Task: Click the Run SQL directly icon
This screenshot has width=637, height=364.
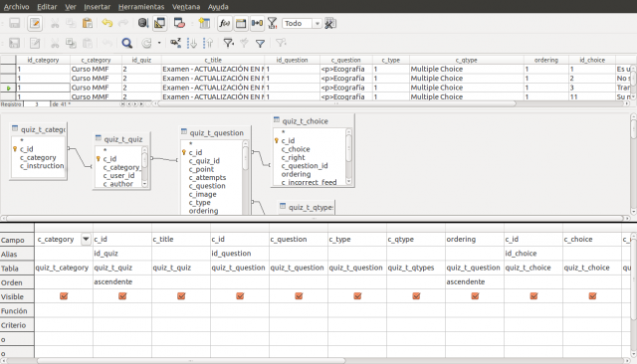Action: tap(329, 24)
